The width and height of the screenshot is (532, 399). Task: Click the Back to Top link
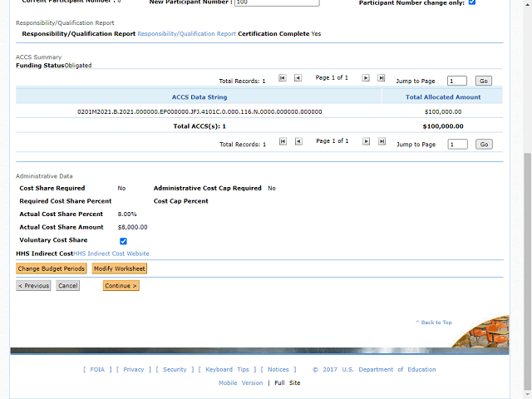point(434,323)
